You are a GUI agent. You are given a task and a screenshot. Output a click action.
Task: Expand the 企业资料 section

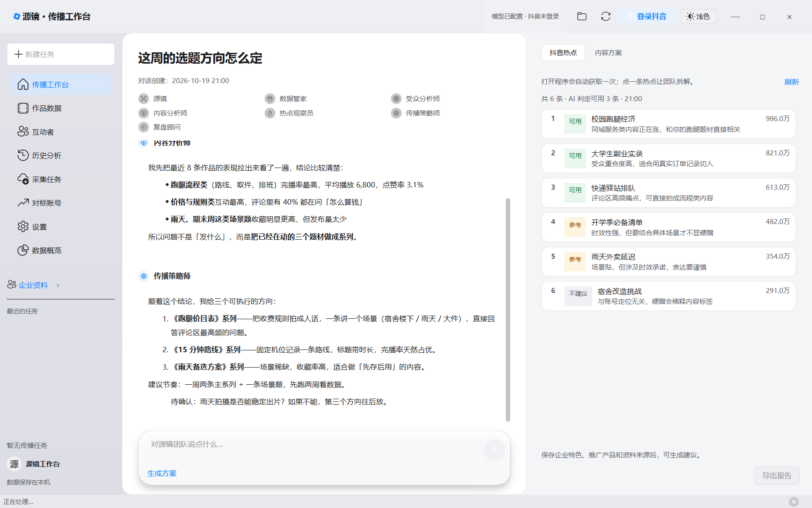click(x=33, y=285)
